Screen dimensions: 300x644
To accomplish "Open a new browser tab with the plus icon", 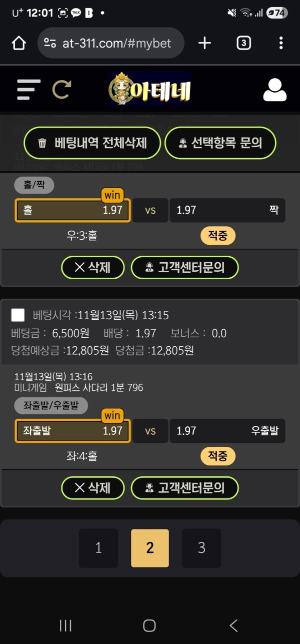I will (204, 43).
